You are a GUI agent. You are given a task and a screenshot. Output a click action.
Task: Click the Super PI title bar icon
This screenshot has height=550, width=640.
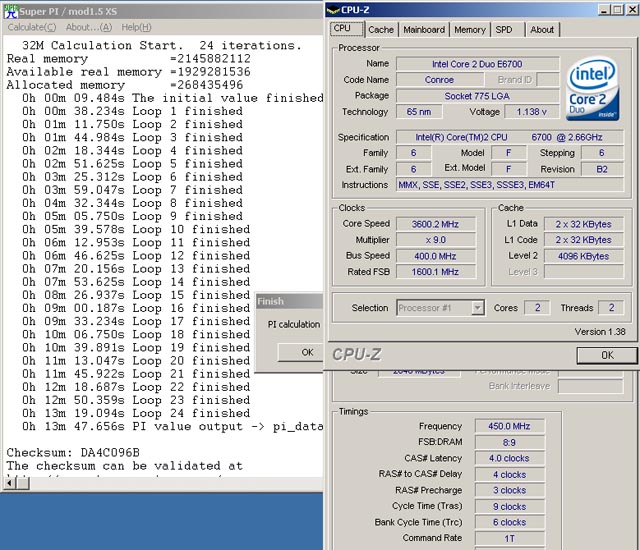pyautogui.click(x=11, y=11)
